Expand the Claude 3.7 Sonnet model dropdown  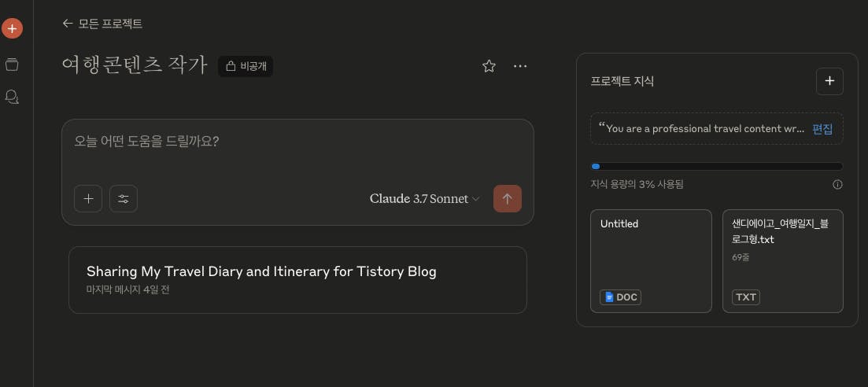424,199
